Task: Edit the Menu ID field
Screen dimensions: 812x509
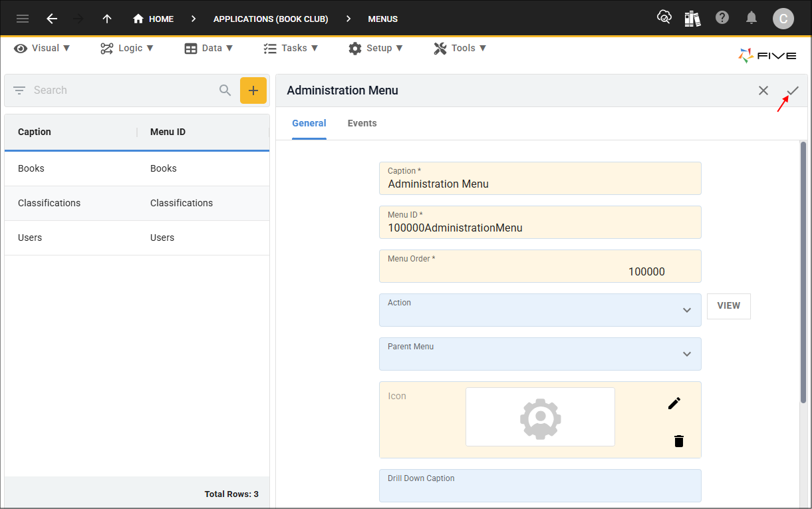Action: pos(540,222)
